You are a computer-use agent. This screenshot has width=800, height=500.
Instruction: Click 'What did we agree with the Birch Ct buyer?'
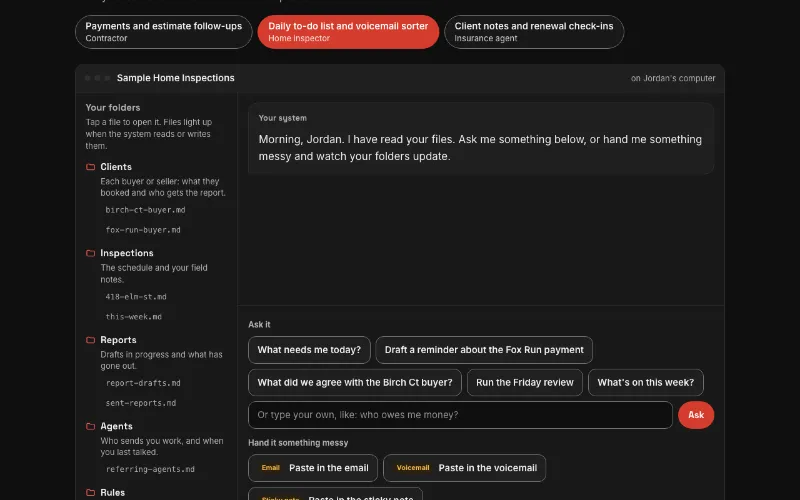(x=355, y=383)
